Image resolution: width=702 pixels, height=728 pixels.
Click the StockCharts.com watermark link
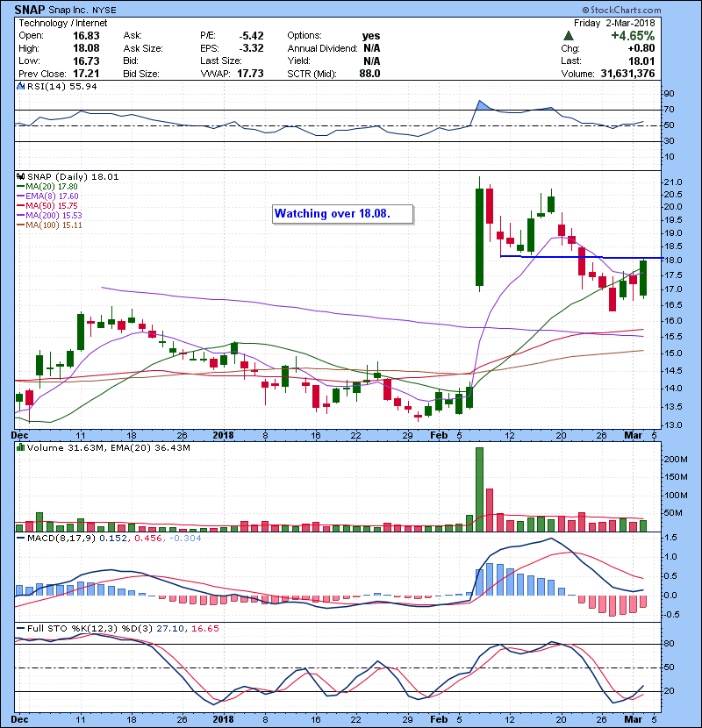pyautogui.click(x=621, y=10)
